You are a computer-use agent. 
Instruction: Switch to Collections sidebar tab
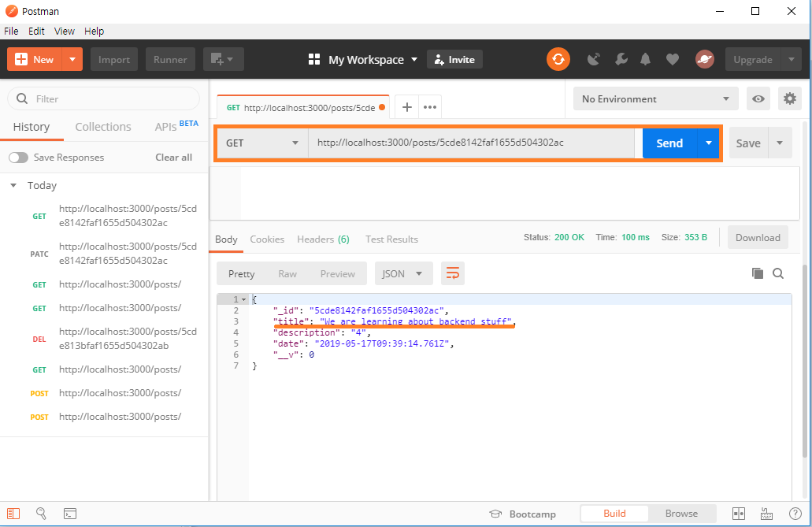[103, 127]
